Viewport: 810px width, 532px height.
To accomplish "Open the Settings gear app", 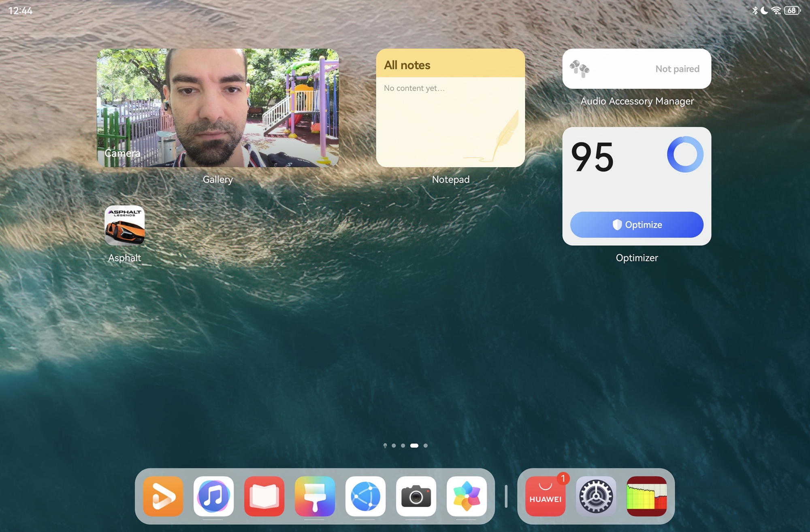I will tap(596, 496).
